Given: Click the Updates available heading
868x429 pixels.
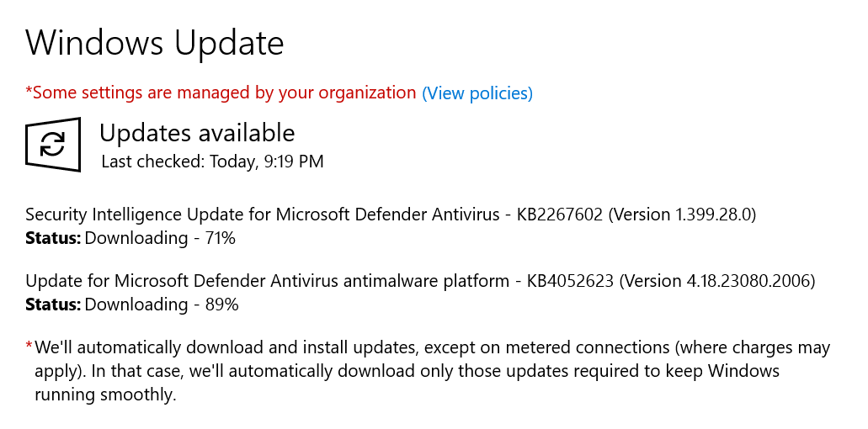Looking at the screenshot, I should pos(197,133).
